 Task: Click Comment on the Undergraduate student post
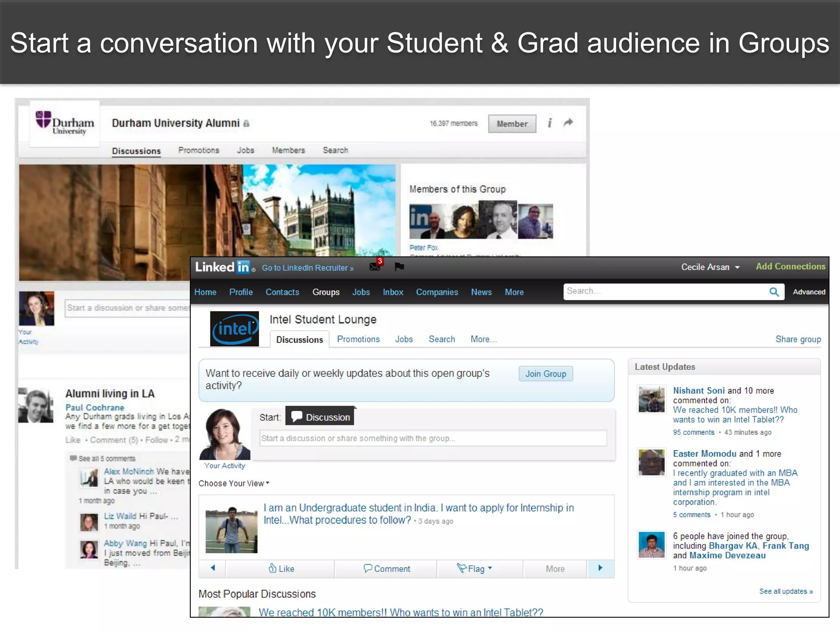pos(387,568)
